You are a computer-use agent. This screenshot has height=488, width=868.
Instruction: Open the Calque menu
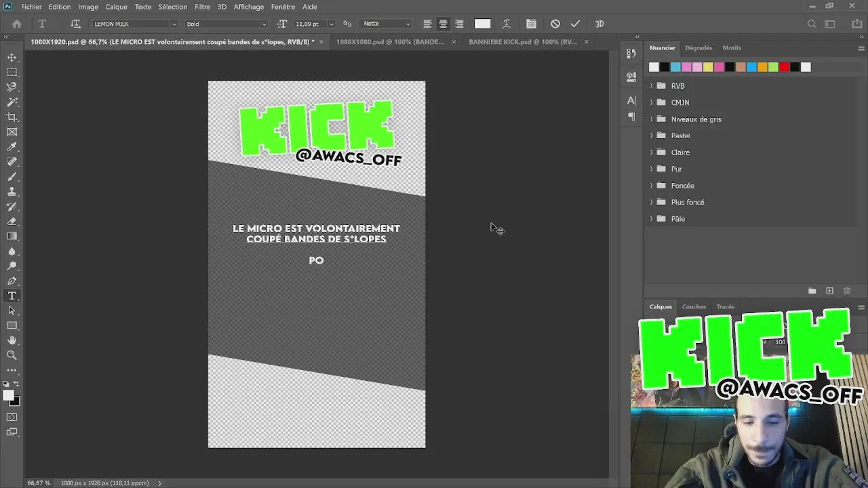click(116, 7)
